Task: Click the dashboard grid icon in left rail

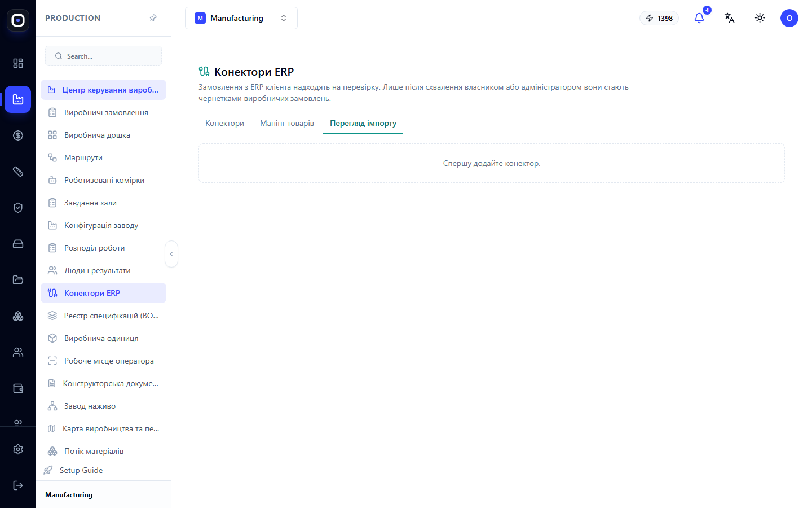Action: [x=18, y=63]
